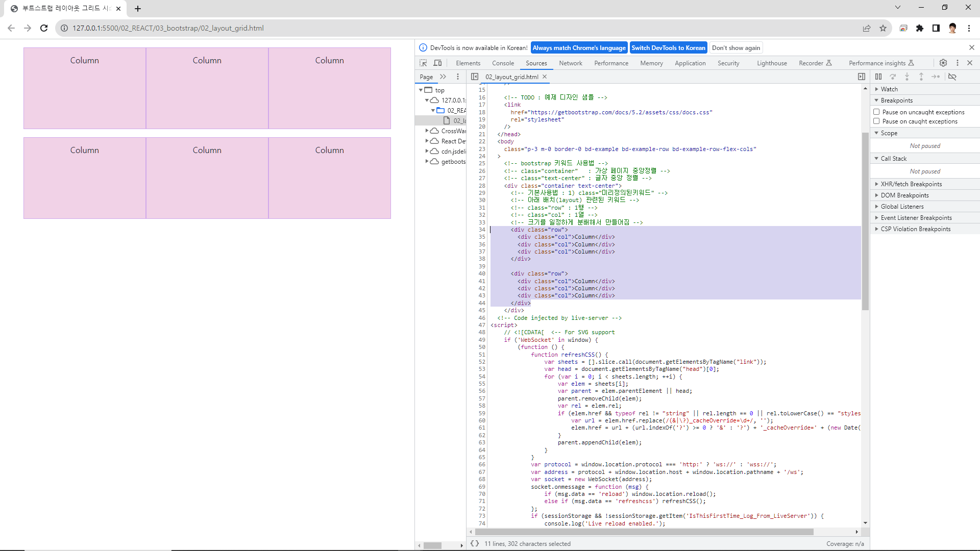Open the Network tab
980x551 pixels.
coord(570,63)
